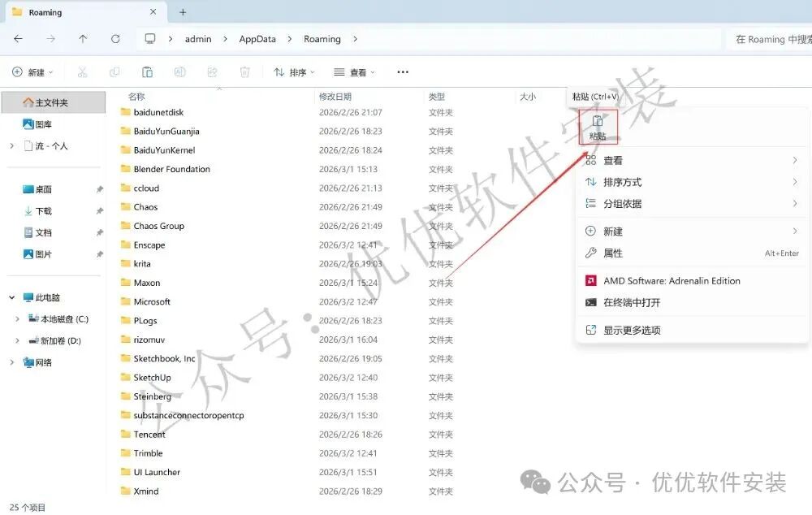Open the 排序 sort dropdown
The width and height of the screenshot is (812, 515).
tap(294, 72)
